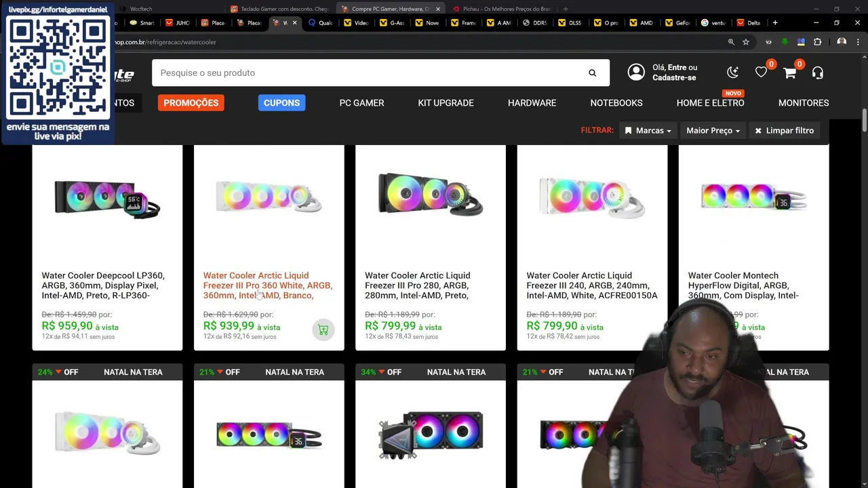
Task: Open Arctic Liquid Freezer III Pro 280 title
Action: 417,285
